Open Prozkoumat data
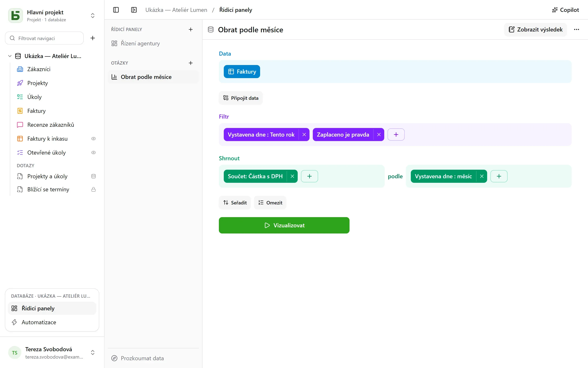Image resolution: width=588 pixels, height=368 pixels. pyautogui.click(x=153, y=358)
